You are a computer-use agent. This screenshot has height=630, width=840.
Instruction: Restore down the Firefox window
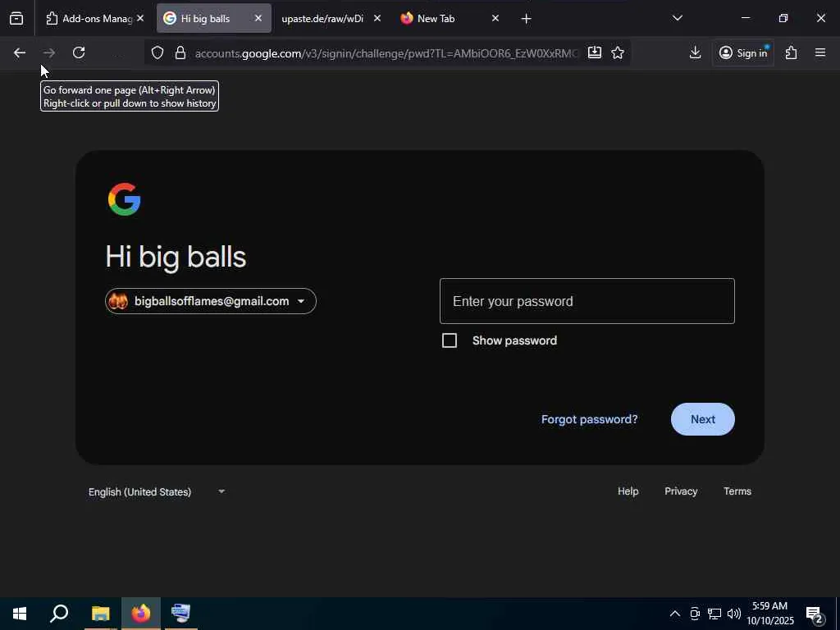click(x=783, y=18)
